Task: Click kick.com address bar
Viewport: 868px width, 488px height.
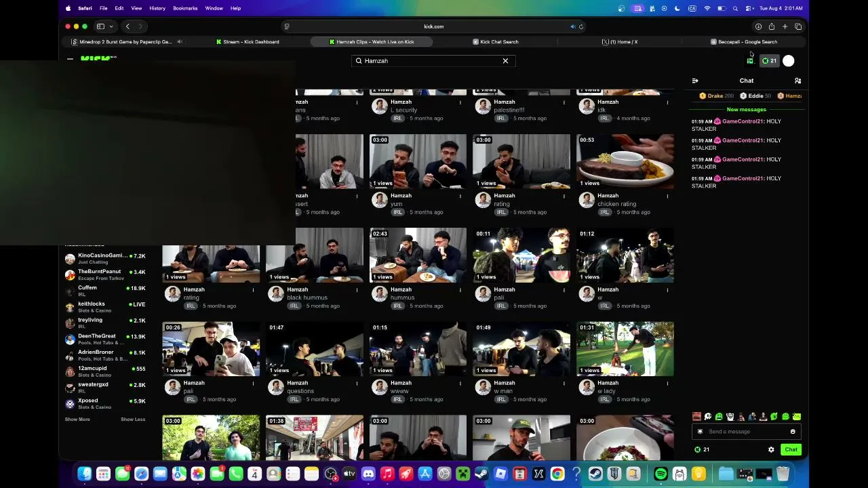Action: coord(434,26)
